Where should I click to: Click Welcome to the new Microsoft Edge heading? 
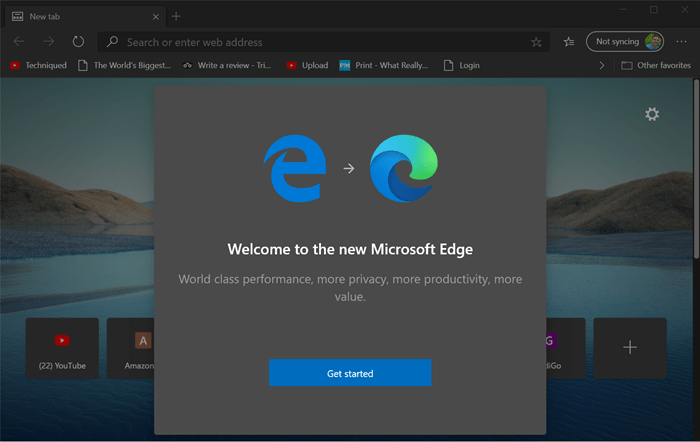350,249
